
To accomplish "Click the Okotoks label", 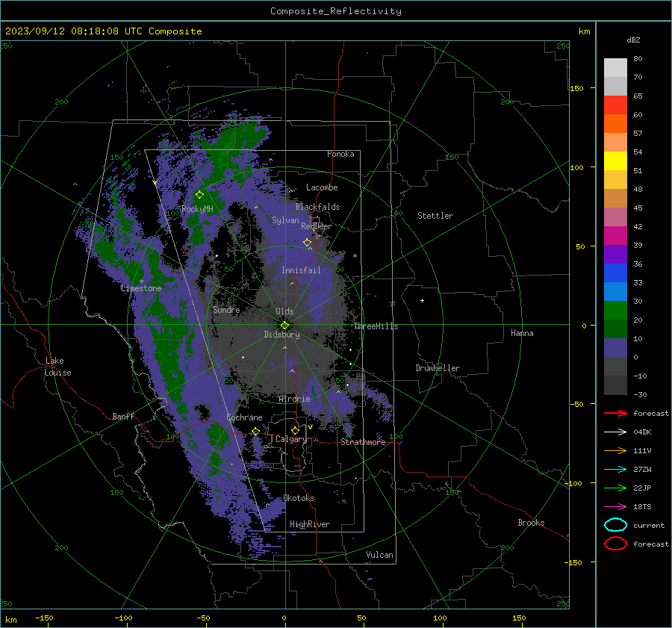I will [299, 498].
